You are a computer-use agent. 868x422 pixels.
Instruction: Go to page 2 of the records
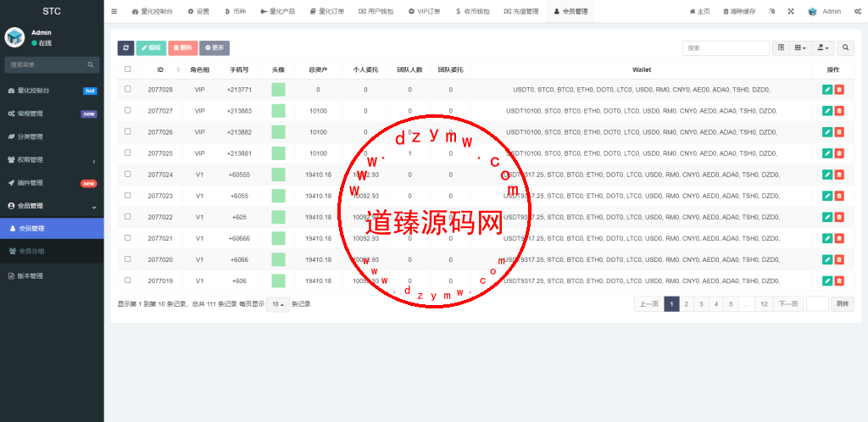686,304
